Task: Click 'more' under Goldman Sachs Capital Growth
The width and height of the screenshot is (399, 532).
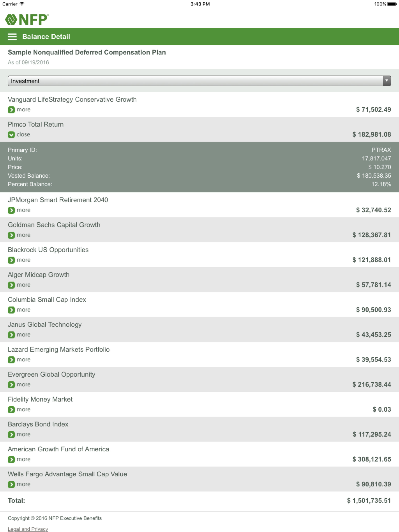Action: tap(23, 235)
